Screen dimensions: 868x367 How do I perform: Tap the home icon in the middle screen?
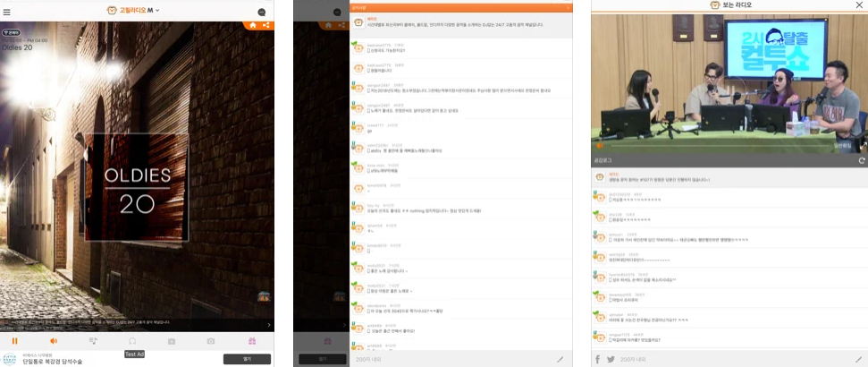coord(328,25)
